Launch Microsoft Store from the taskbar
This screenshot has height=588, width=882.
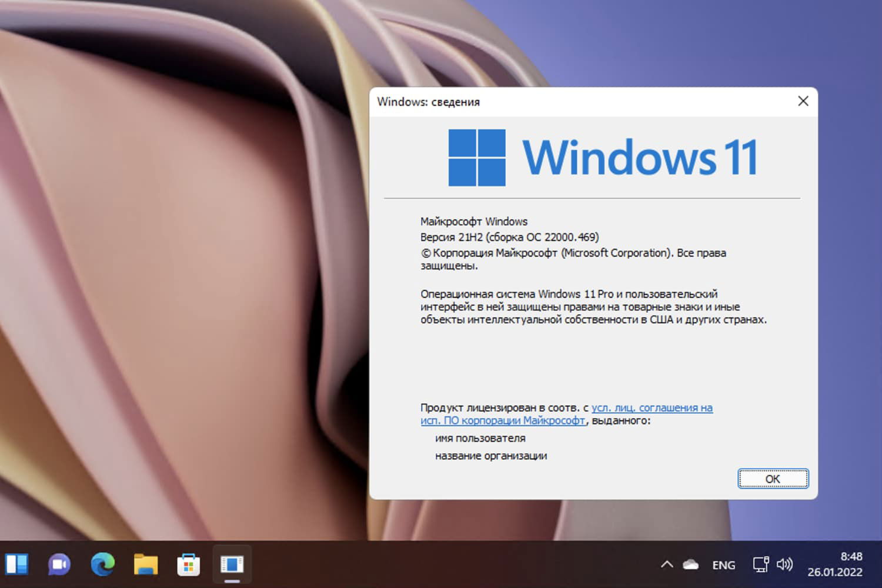pos(188,564)
